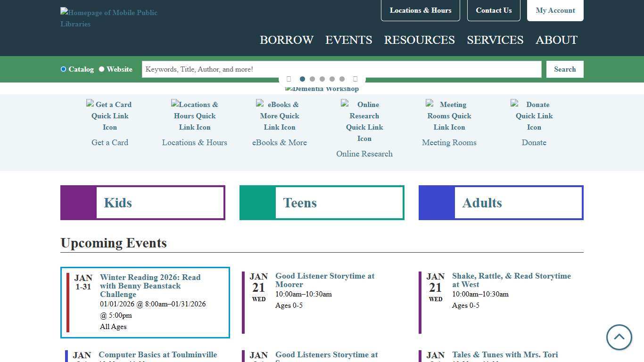Viewport: 644px width, 362px height.
Task: Go to the second carousel slide dot
Action: click(312, 79)
